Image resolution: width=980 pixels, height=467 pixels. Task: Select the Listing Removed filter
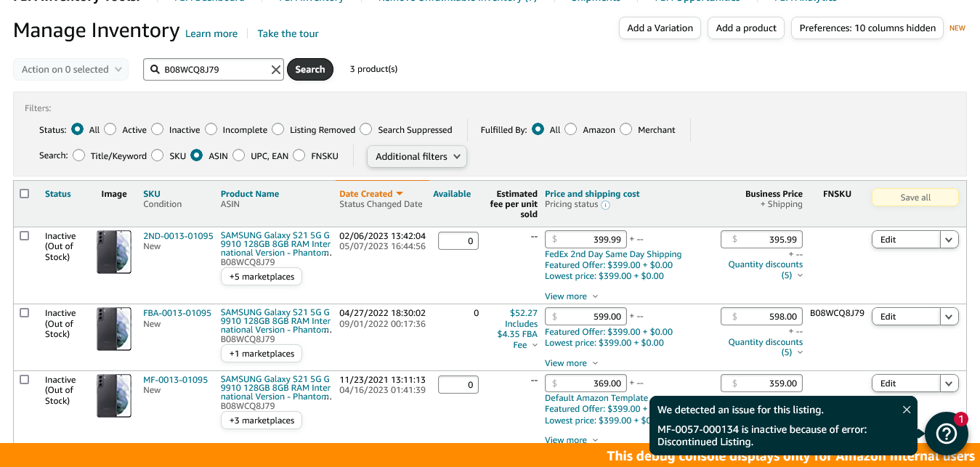tap(278, 129)
